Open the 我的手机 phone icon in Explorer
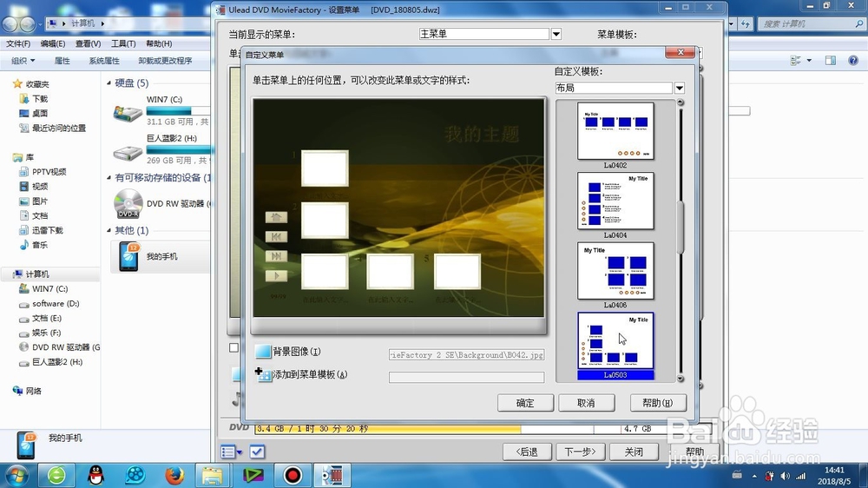Screen dimensions: 868x488 (128, 257)
